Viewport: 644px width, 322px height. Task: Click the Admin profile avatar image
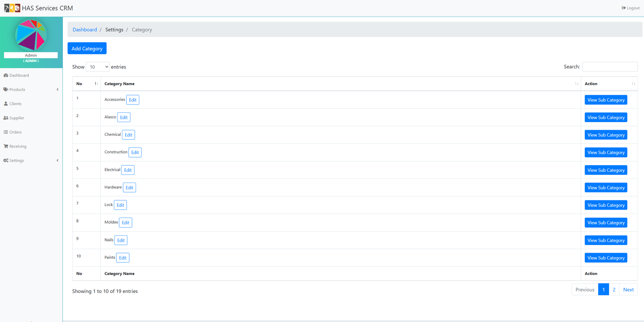tap(31, 35)
